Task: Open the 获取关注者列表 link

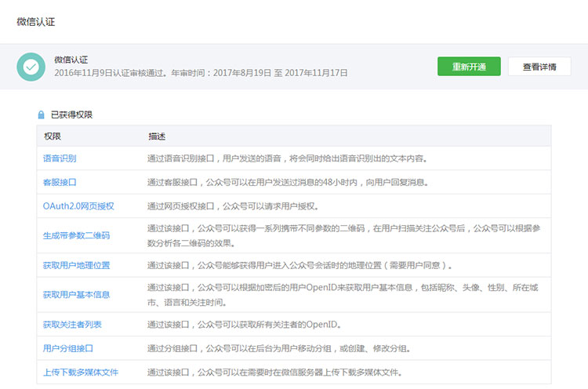Action: coord(72,325)
